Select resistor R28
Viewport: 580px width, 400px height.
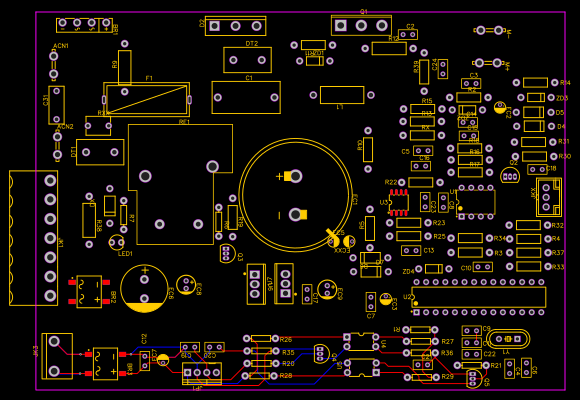[x=259, y=376]
